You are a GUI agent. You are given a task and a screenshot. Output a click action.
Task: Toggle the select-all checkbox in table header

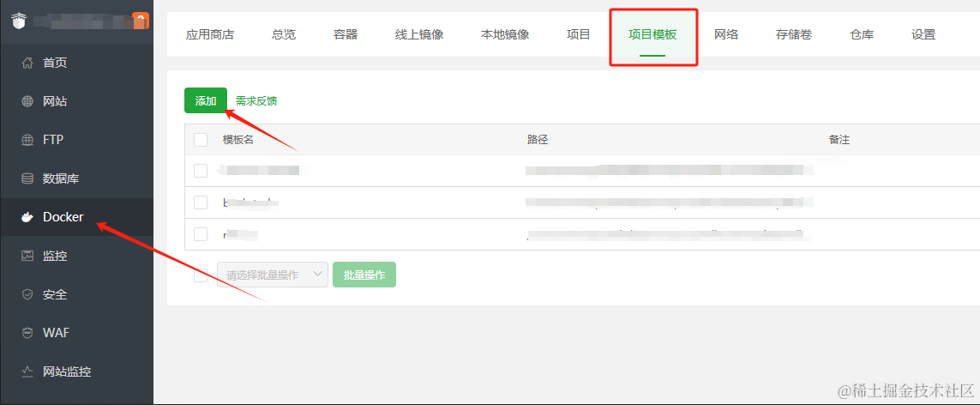point(201,140)
